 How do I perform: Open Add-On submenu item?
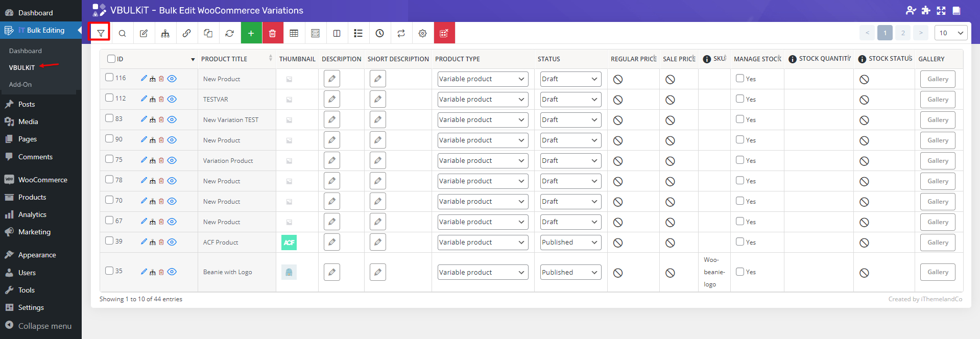point(20,84)
